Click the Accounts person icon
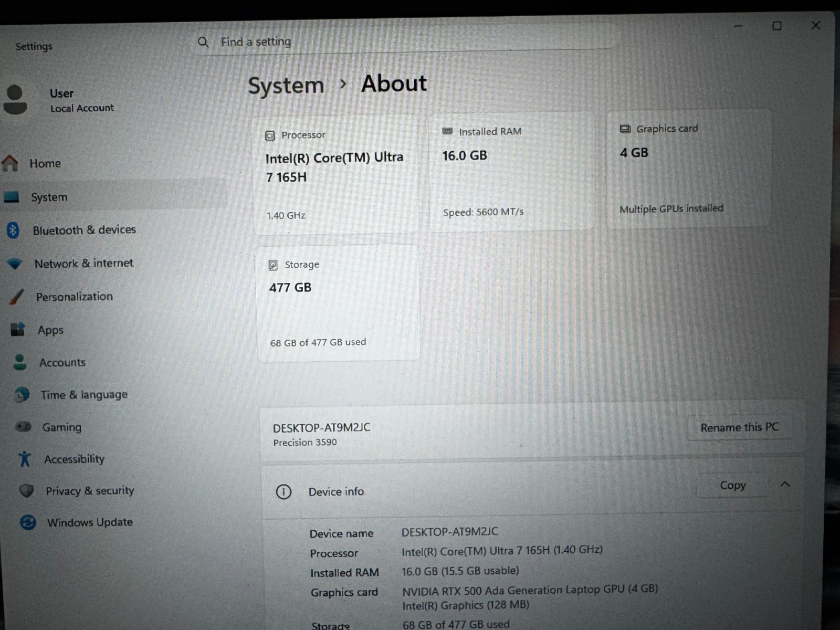 [x=20, y=362]
